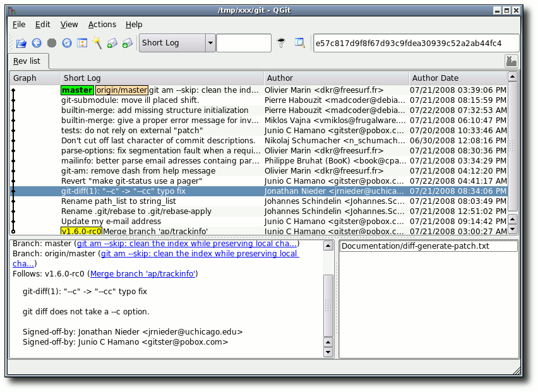
Task: Open the Help menu
Action: pyautogui.click(x=134, y=25)
